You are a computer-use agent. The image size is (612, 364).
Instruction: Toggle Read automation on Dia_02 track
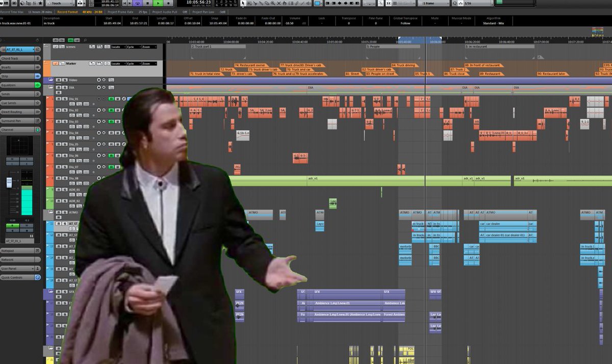point(111,110)
